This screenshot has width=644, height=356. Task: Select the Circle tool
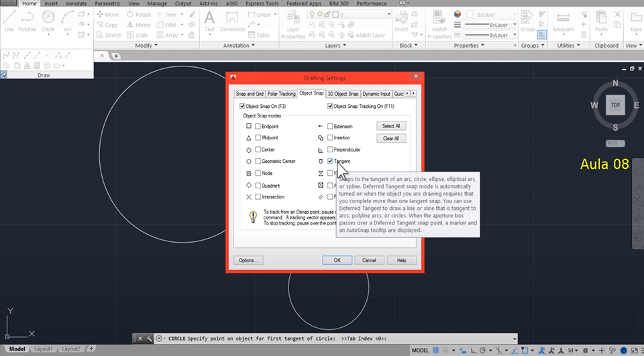click(48, 21)
